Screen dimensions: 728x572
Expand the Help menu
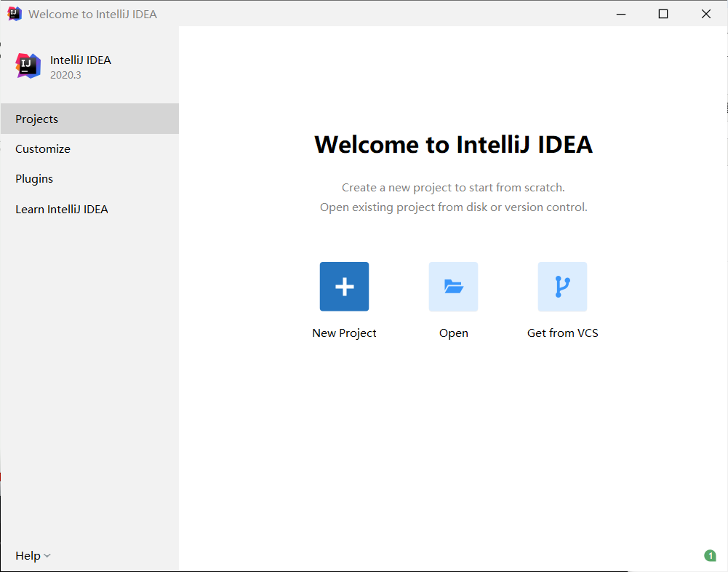pyautogui.click(x=33, y=556)
